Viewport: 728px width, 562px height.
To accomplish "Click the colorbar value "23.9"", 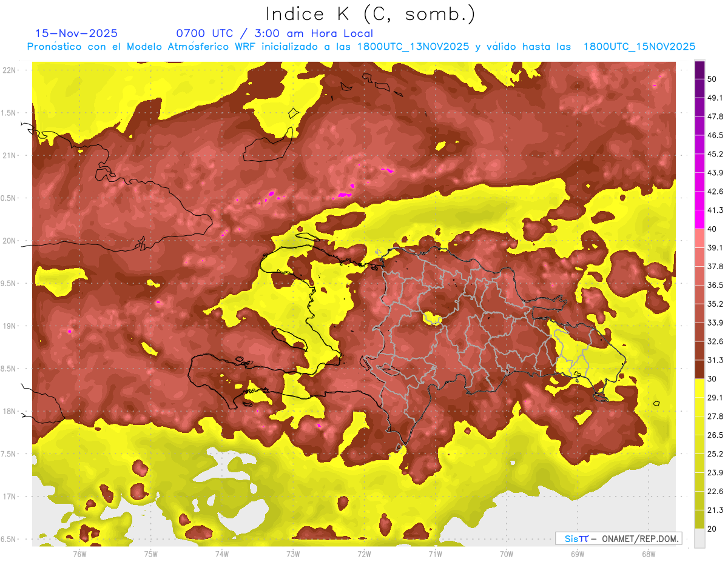I will pos(715,472).
